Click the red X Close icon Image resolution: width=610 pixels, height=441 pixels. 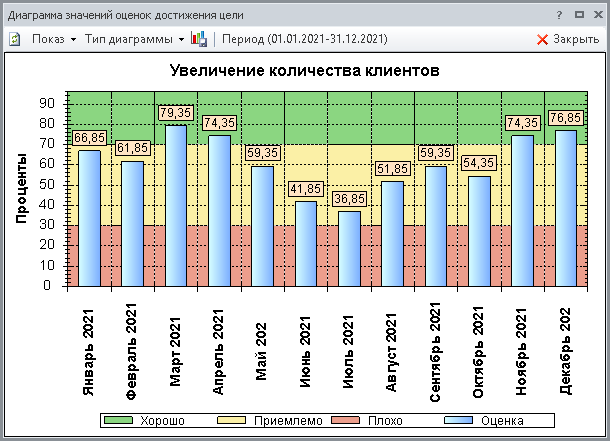[543, 39]
